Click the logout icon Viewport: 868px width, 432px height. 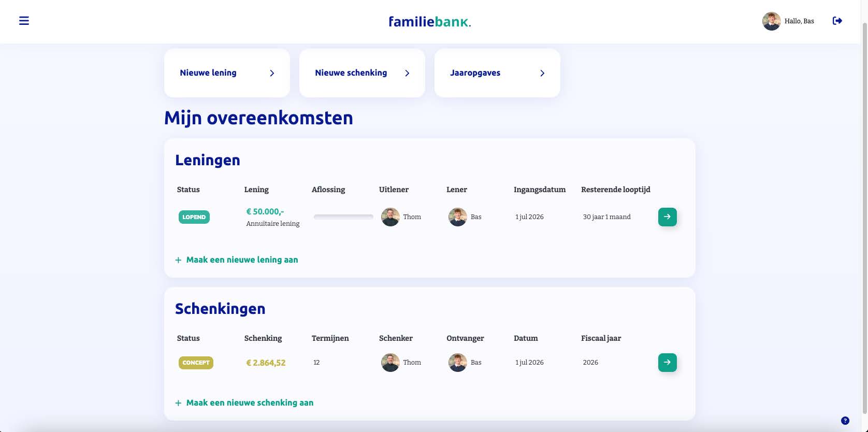(x=837, y=21)
